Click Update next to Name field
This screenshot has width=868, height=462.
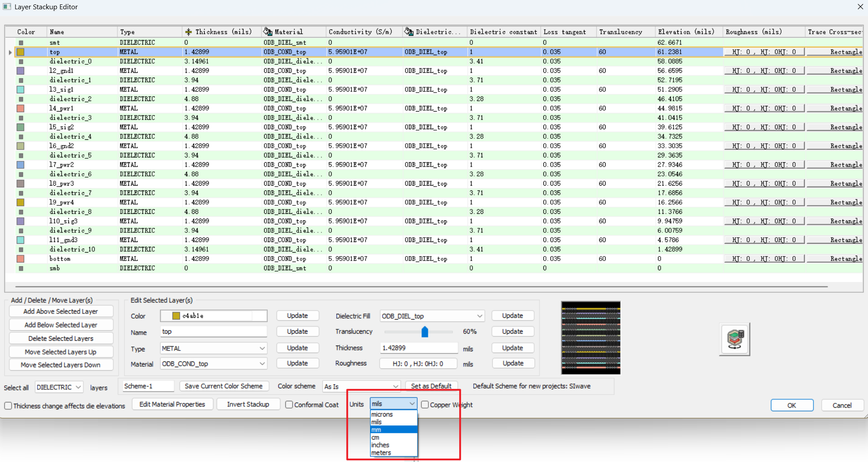pos(297,332)
